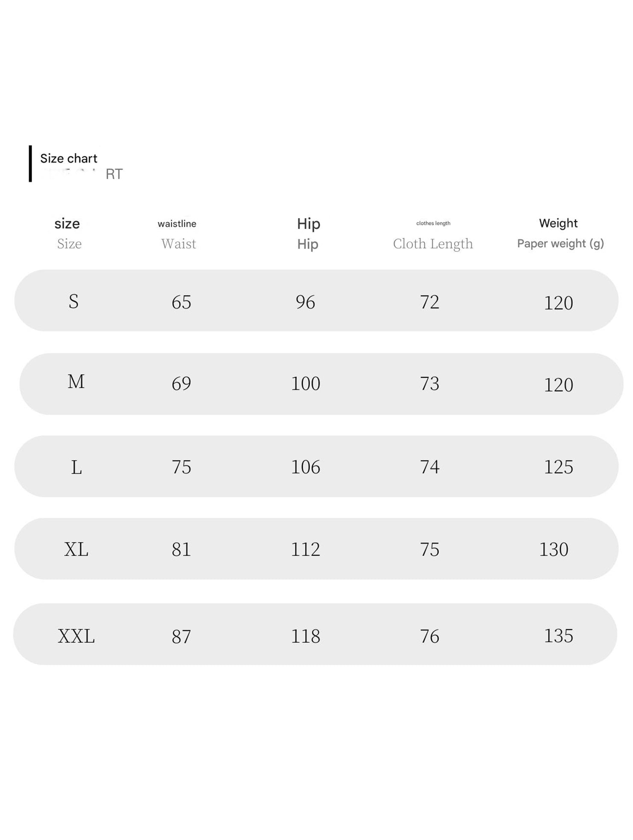Viewport: 633px width, 840px height.
Task: Select the S size row label
Action: point(73,302)
